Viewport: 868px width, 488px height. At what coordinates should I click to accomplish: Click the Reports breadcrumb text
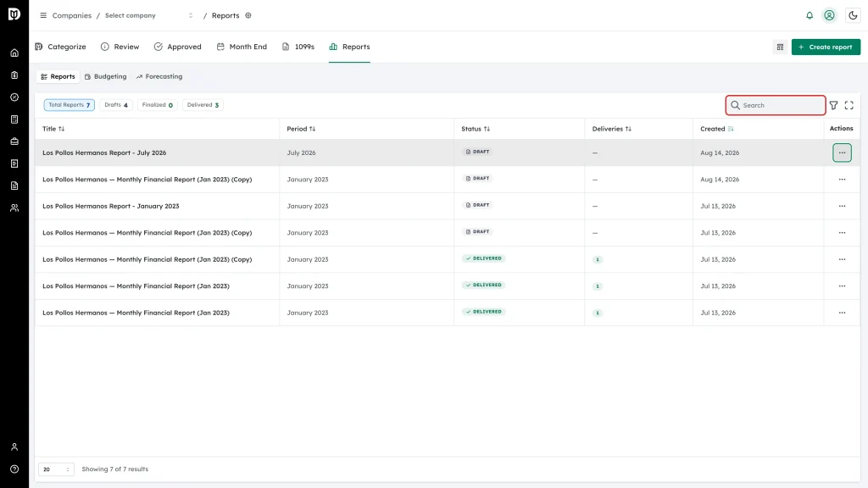(225, 15)
